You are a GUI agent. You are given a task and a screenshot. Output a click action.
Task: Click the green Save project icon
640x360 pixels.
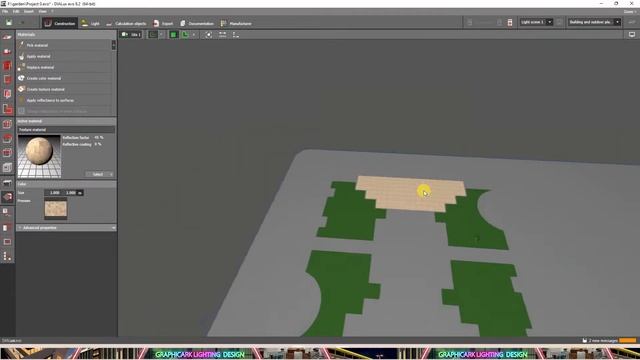pyautogui.click(x=8, y=23)
